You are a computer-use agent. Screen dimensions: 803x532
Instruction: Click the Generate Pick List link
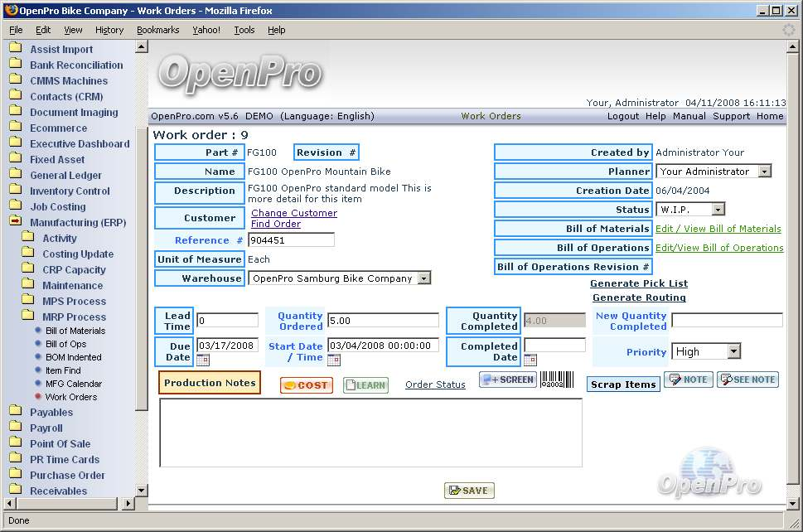pyautogui.click(x=639, y=283)
